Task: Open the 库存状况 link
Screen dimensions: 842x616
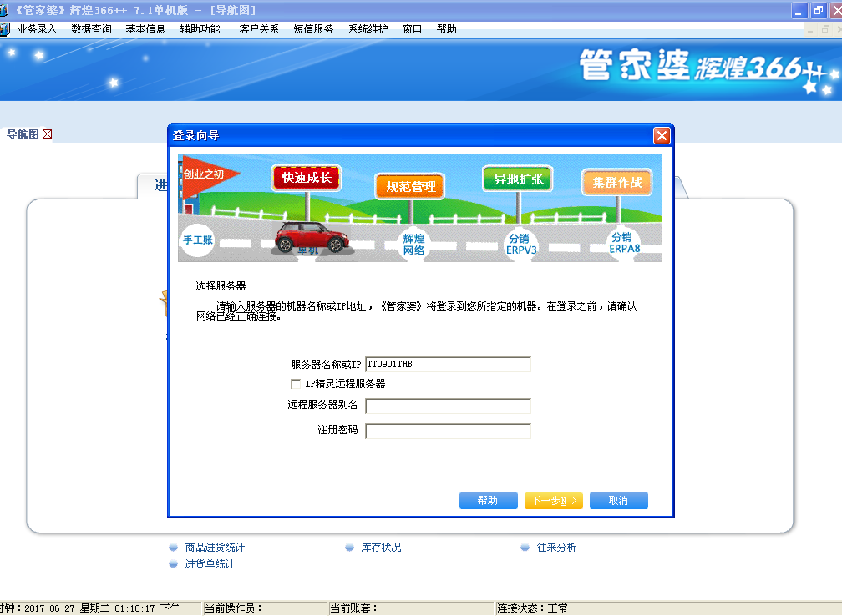Action: point(381,548)
